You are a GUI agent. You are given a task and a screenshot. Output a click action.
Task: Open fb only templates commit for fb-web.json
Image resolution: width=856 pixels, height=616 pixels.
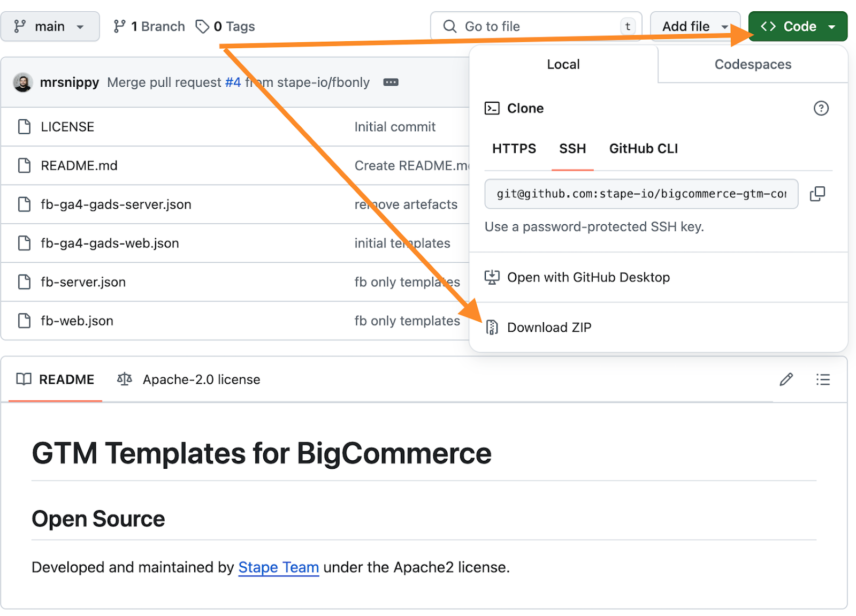pos(407,321)
